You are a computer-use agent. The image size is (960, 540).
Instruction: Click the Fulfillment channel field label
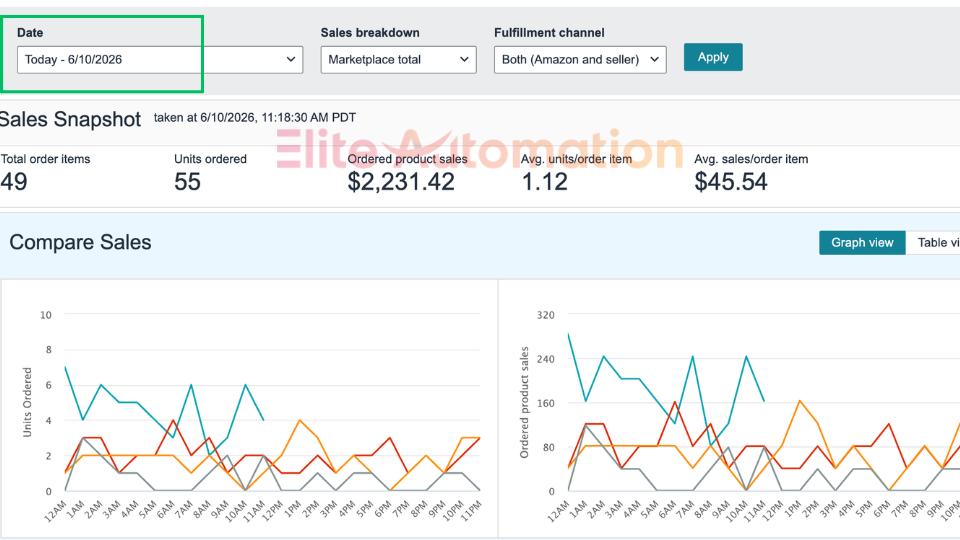(549, 33)
